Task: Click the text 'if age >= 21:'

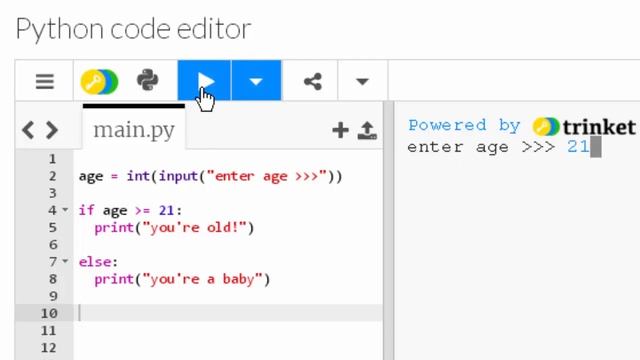Action: pyautogui.click(x=130, y=211)
